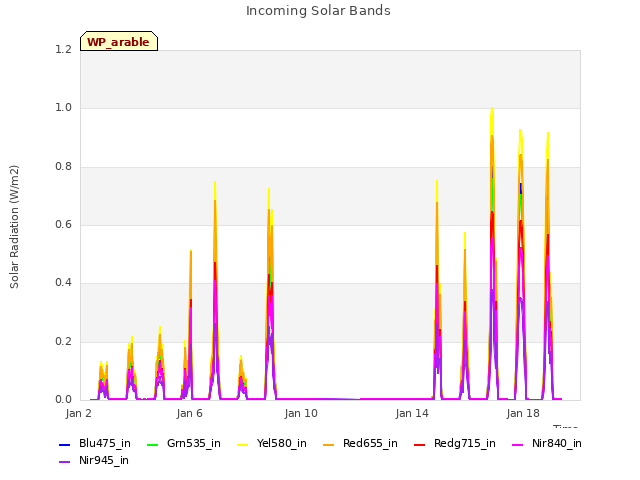Click the green Grn535_in color marker

point(152,444)
